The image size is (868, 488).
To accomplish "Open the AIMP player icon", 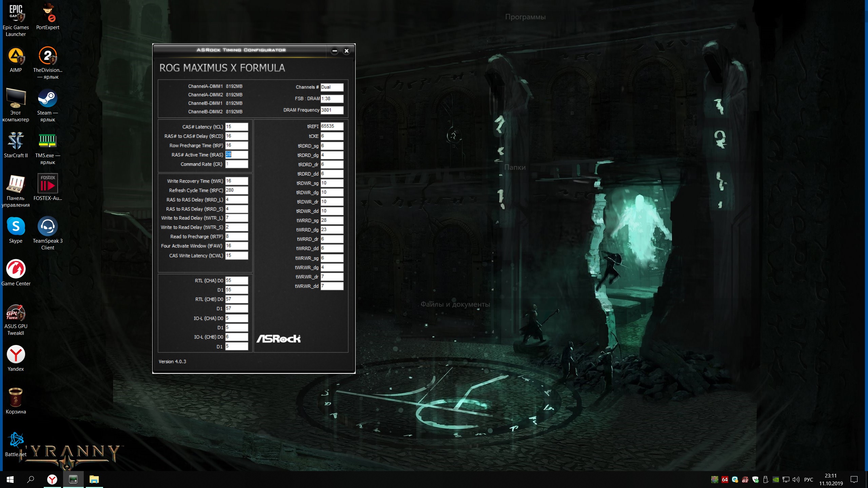I will tap(16, 56).
